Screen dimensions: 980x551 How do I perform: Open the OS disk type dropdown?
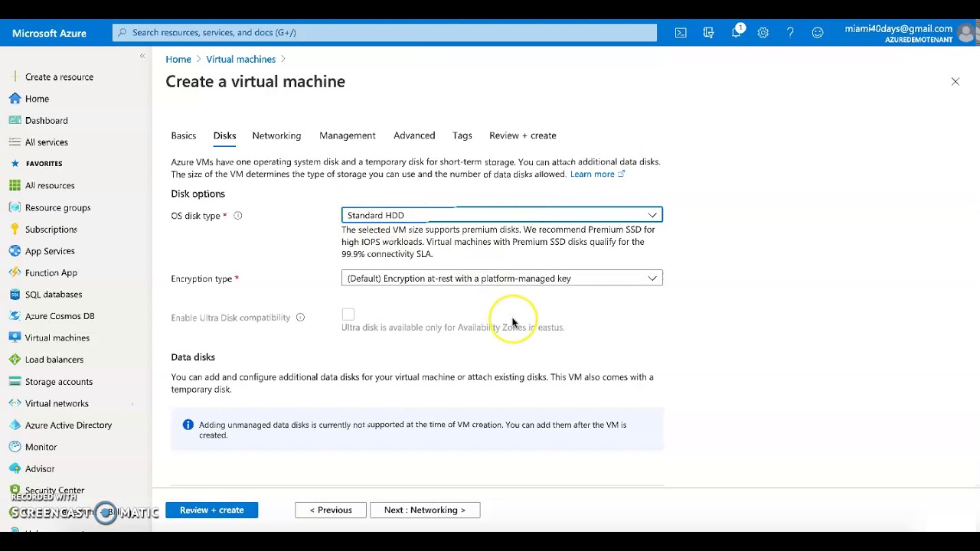pyautogui.click(x=501, y=215)
